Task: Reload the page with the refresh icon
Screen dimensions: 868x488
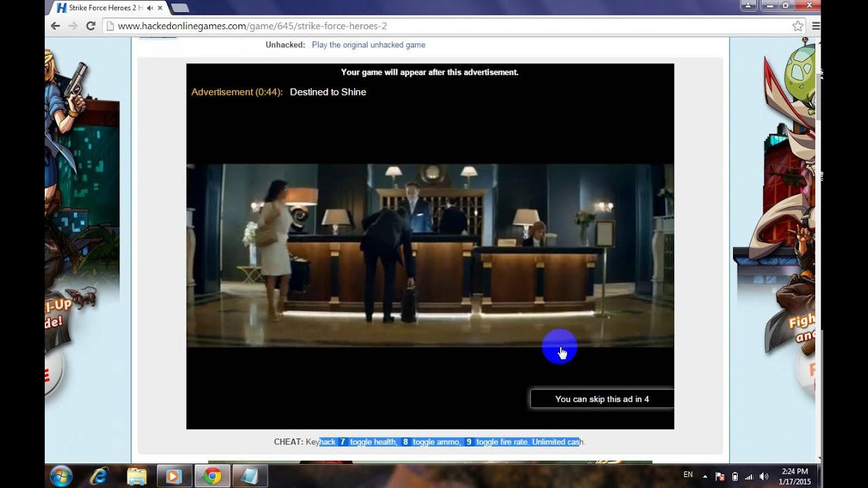Action: coord(90,26)
